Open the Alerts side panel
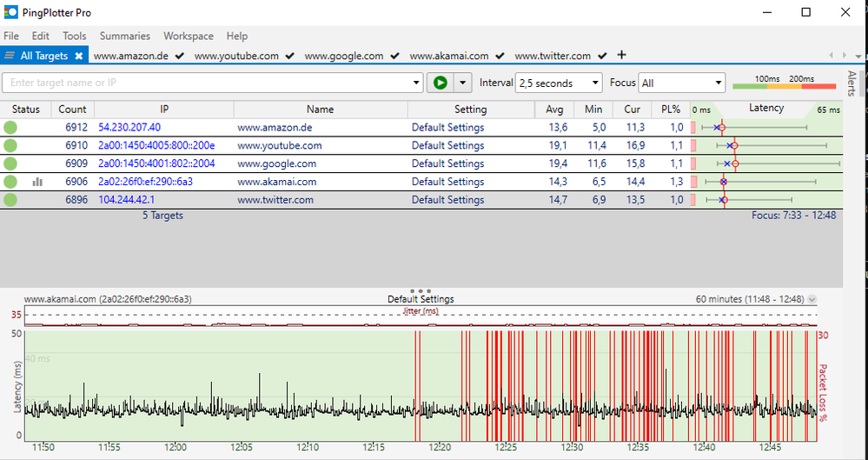Screen dimensions: 868x460 [x=851, y=83]
